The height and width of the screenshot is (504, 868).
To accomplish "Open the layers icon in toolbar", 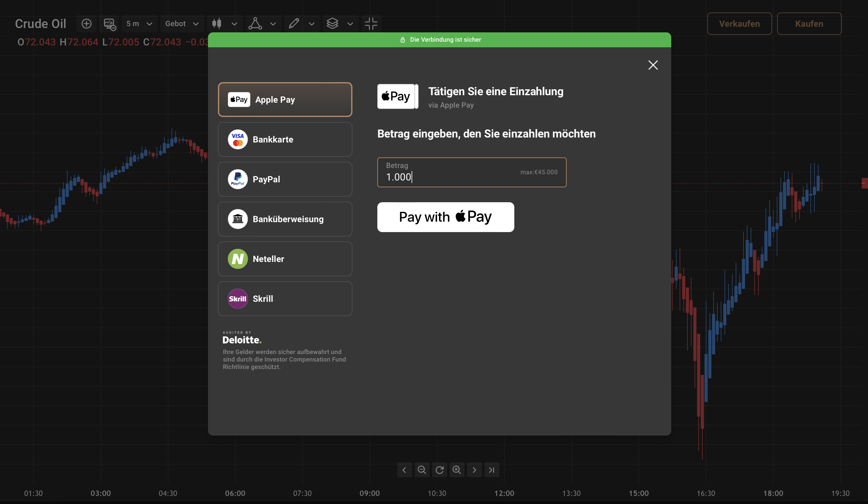I will point(333,24).
